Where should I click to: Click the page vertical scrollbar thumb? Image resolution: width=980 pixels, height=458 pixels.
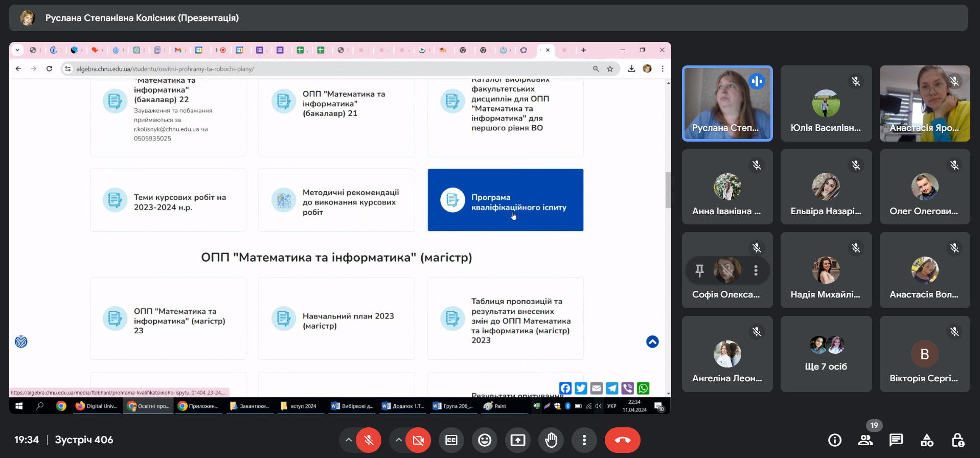click(x=668, y=190)
